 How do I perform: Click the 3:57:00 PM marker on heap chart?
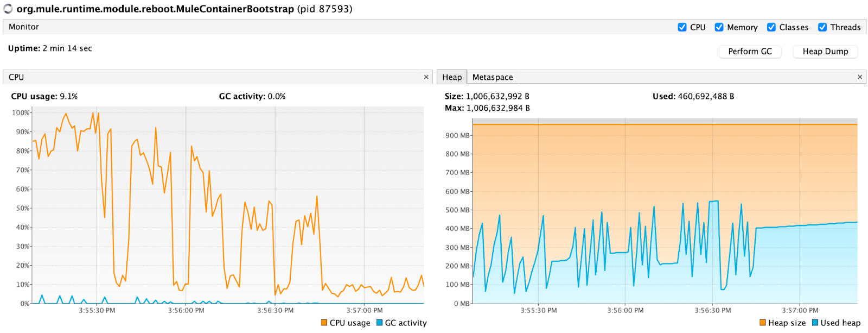click(800, 311)
